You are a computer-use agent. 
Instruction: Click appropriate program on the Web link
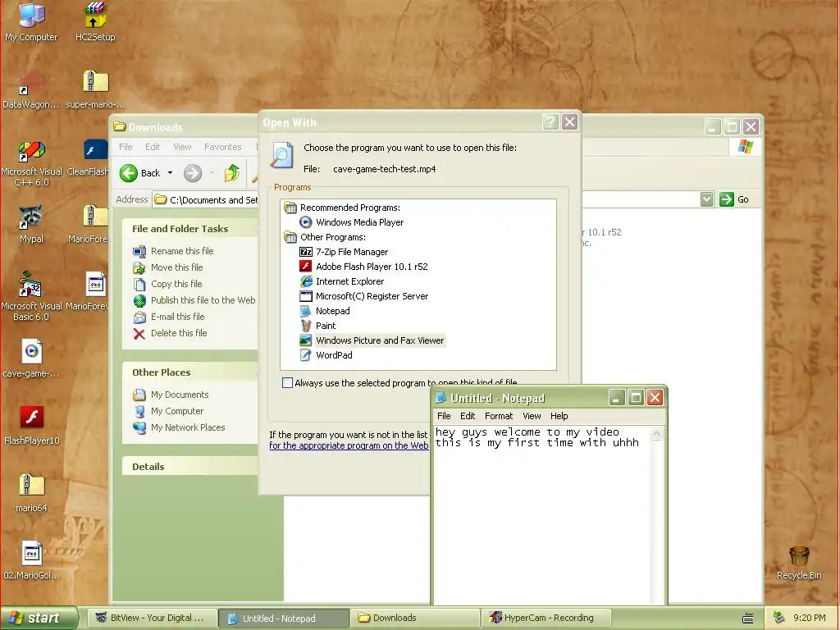click(x=348, y=445)
